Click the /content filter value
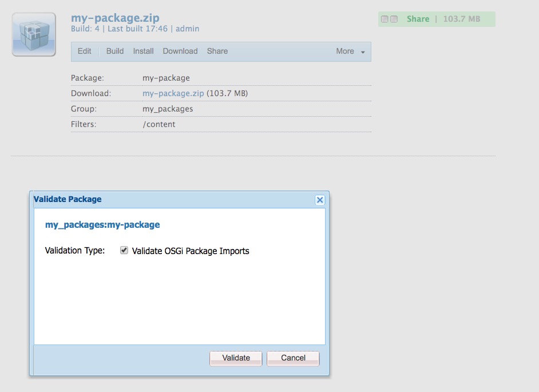Image resolution: width=539 pixels, height=392 pixels. pos(159,124)
